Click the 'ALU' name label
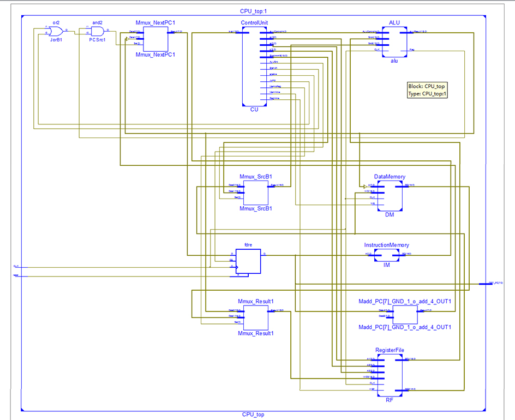The width and height of the screenshot is (515, 420). tap(394, 23)
